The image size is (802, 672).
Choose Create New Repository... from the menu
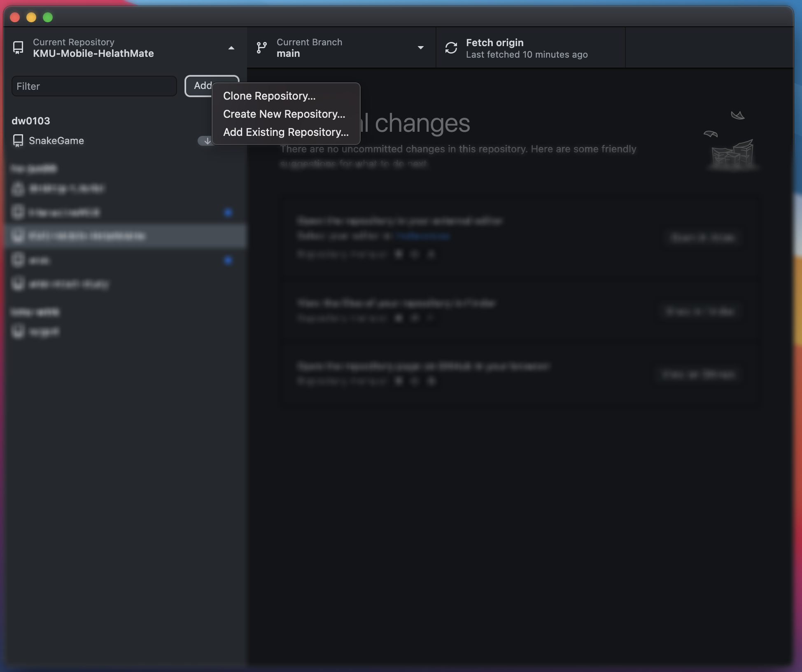coord(284,114)
